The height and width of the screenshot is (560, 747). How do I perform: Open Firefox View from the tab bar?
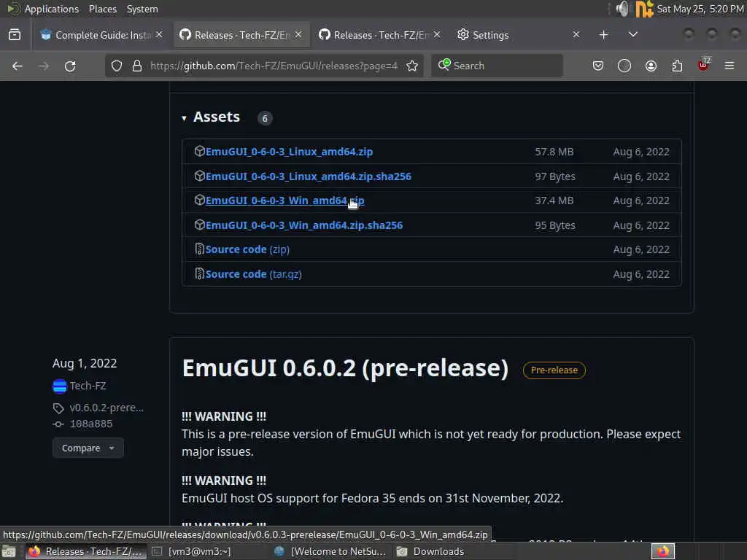(x=15, y=35)
